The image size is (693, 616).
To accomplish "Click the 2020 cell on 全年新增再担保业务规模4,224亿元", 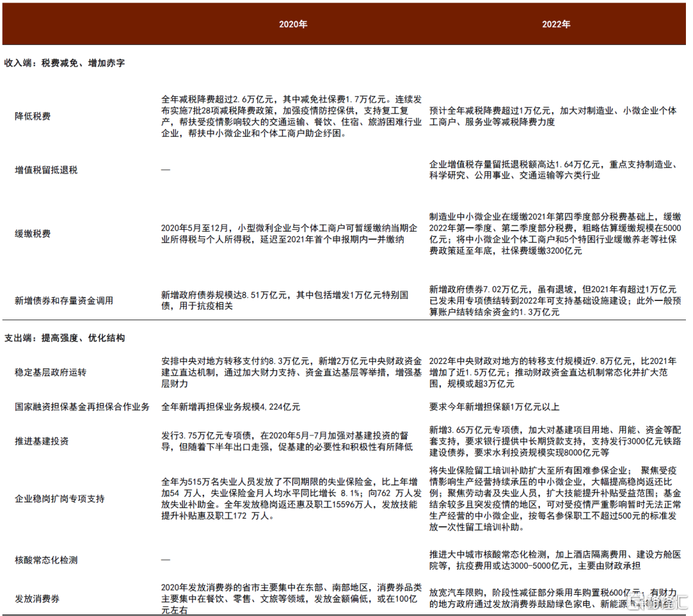I will pyautogui.click(x=230, y=406).
